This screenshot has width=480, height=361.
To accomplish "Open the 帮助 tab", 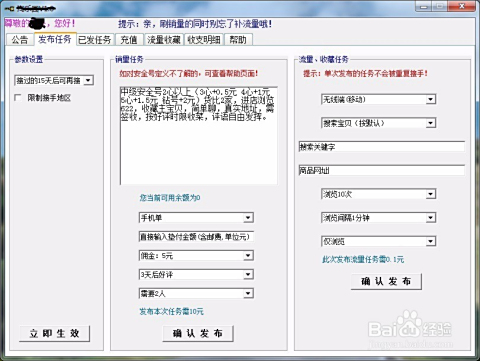I will 238,40.
